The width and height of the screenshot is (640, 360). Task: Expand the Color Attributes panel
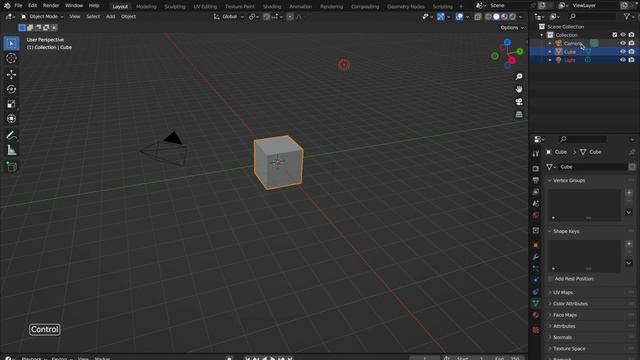point(550,304)
